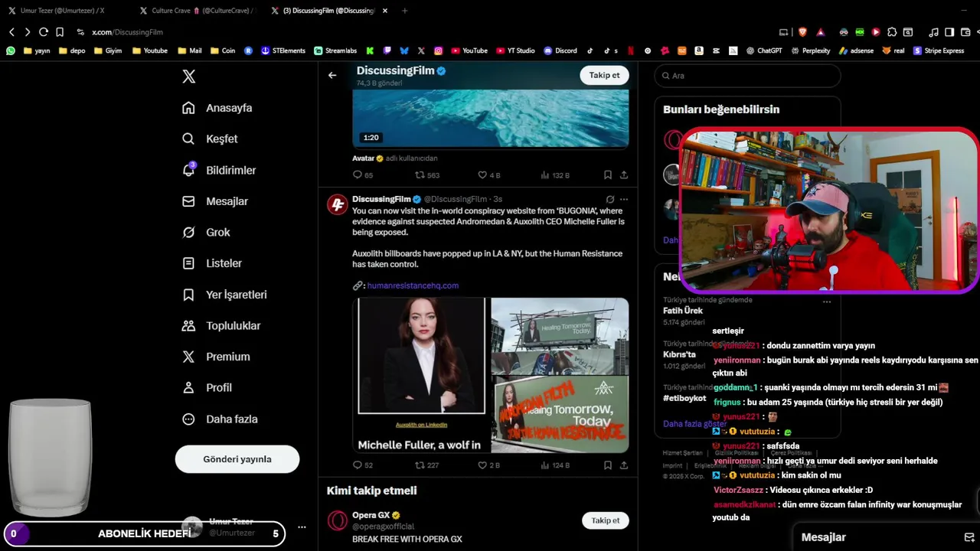The width and height of the screenshot is (980, 551).
Task: Open the yayın bookmarks folder
Action: point(37,51)
